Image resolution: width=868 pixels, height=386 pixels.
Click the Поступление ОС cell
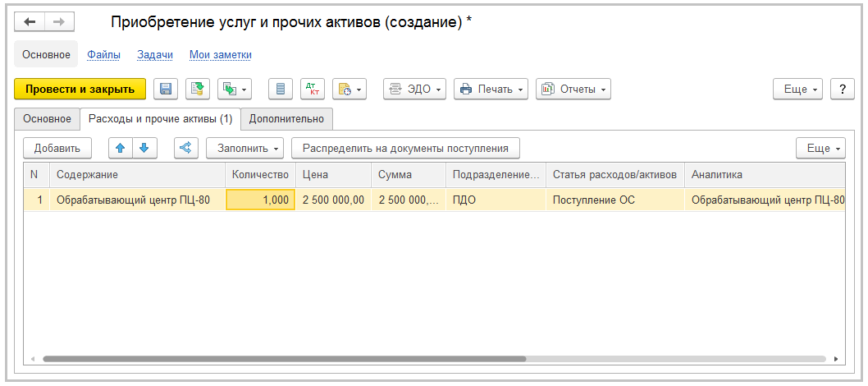click(615, 200)
